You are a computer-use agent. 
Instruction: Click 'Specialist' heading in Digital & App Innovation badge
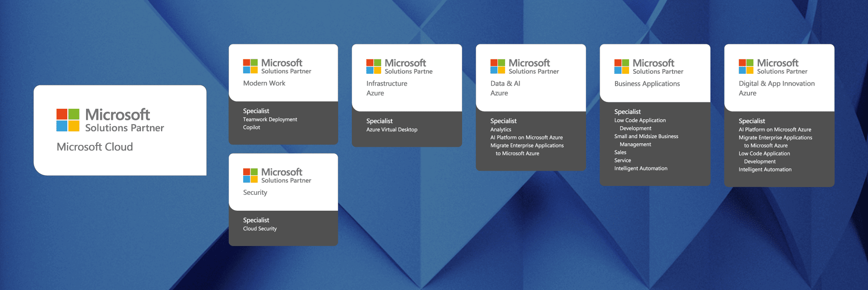(752, 121)
